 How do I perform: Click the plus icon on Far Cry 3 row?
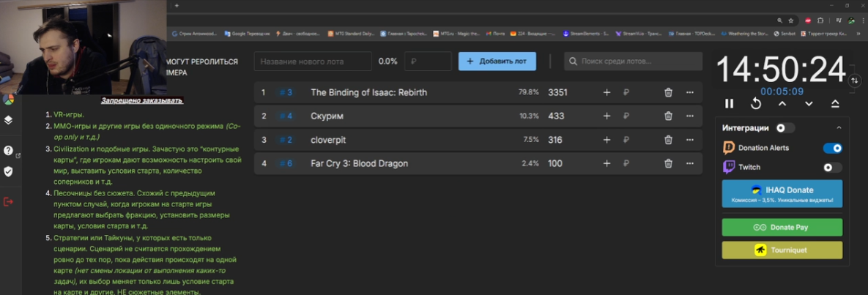click(607, 163)
